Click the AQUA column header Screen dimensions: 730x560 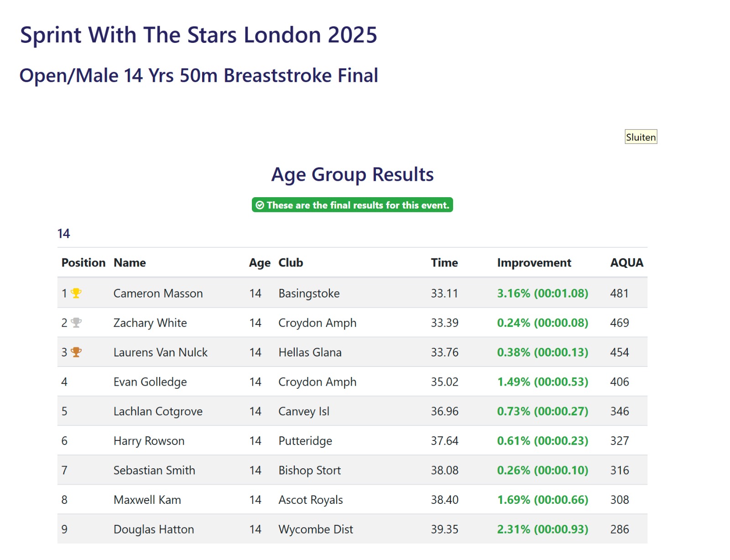coord(626,263)
